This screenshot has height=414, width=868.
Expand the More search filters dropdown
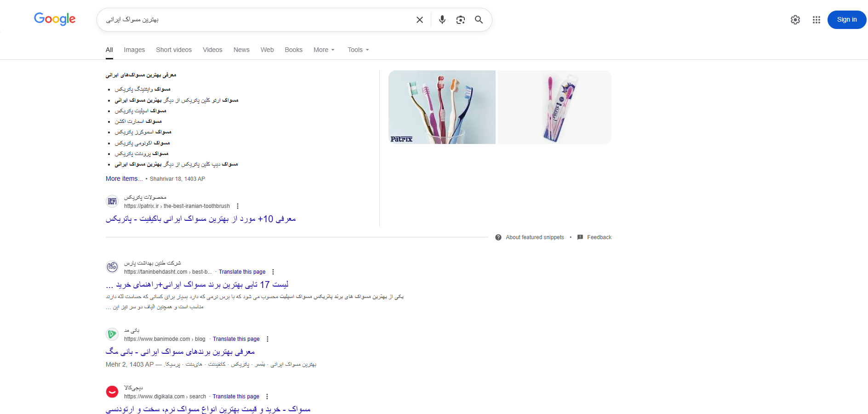tap(324, 50)
